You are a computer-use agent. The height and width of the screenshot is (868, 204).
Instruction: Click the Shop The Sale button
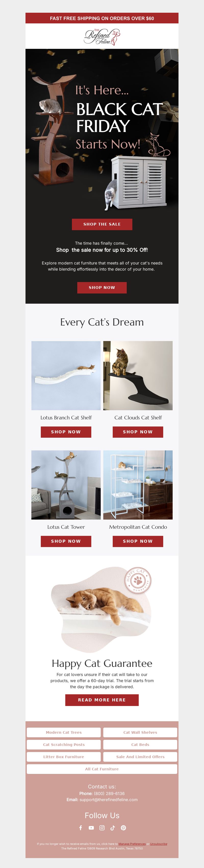pos(102,224)
